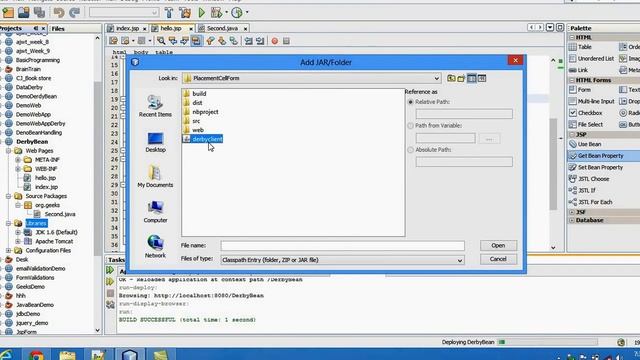Image resolution: width=640 pixels, height=360 pixels.
Task: Click the Redo toolbar icon
Action: click(x=74, y=13)
